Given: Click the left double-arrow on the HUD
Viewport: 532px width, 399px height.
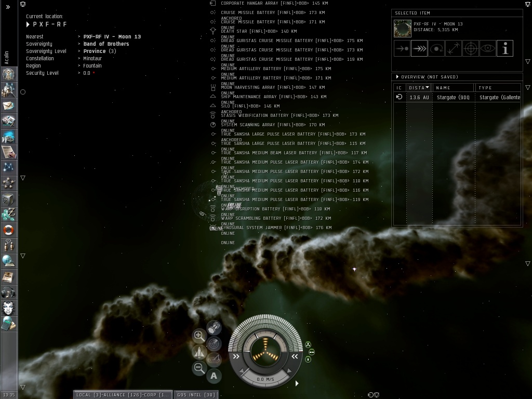Looking at the screenshot, I should (236, 356).
